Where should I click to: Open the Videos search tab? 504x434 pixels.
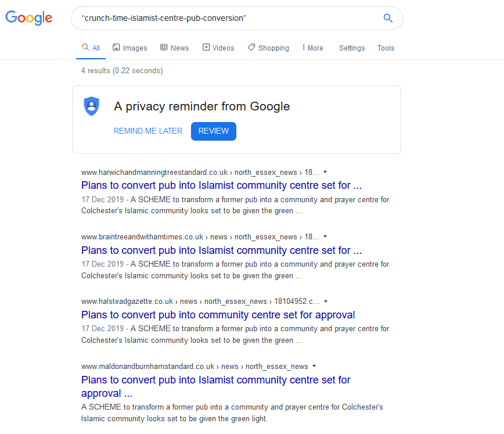pos(218,48)
